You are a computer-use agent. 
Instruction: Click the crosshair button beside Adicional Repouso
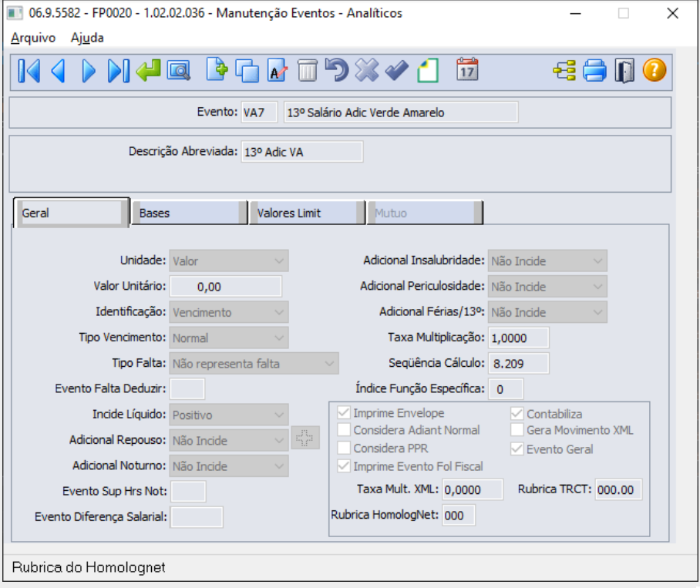(305, 438)
